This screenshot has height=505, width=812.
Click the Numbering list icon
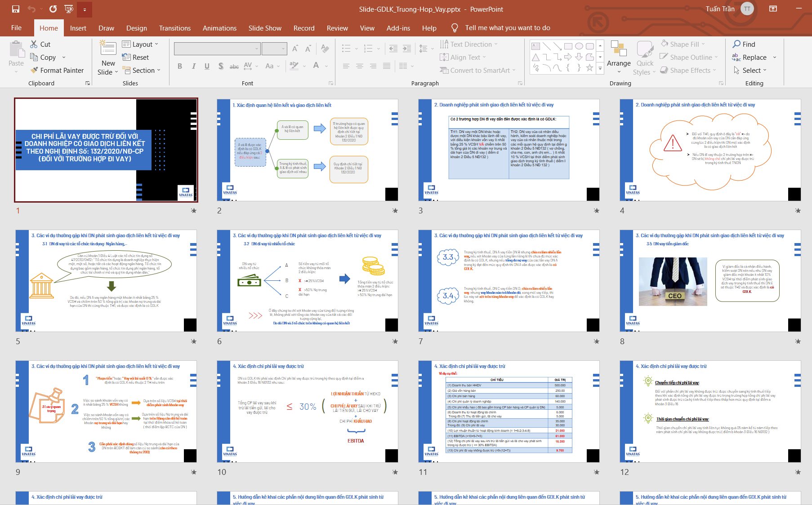[368, 49]
